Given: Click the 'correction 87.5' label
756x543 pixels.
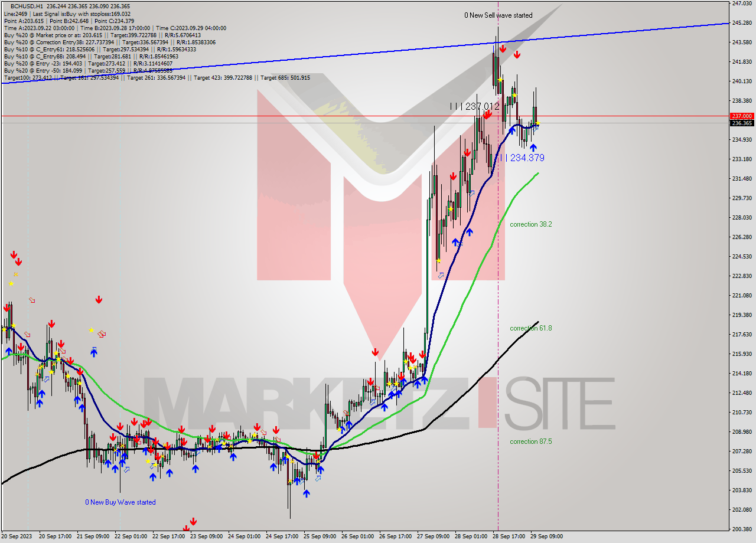Looking at the screenshot, I should coord(531,441).
